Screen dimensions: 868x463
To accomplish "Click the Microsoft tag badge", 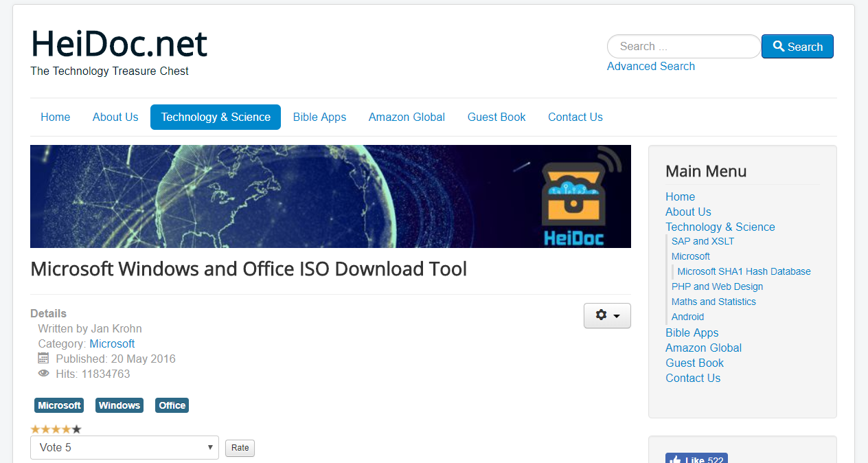I will pyautogui.click(x=59, y=405).
